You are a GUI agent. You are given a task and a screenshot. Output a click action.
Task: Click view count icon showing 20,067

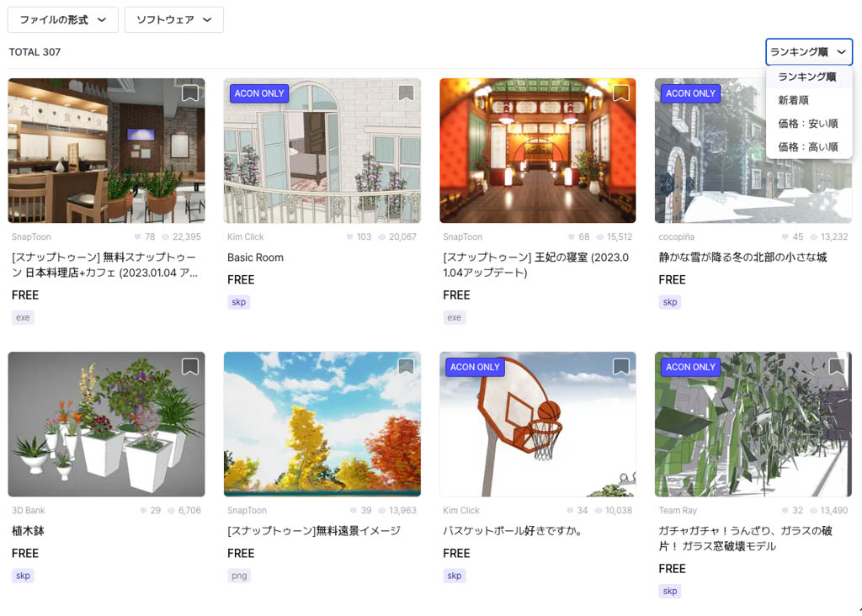click(381, 236)
